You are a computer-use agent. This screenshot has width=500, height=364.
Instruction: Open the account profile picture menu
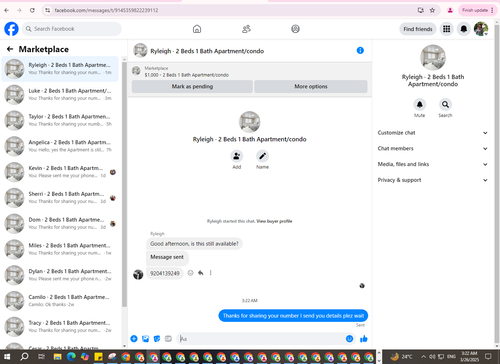tap(481, 29)
